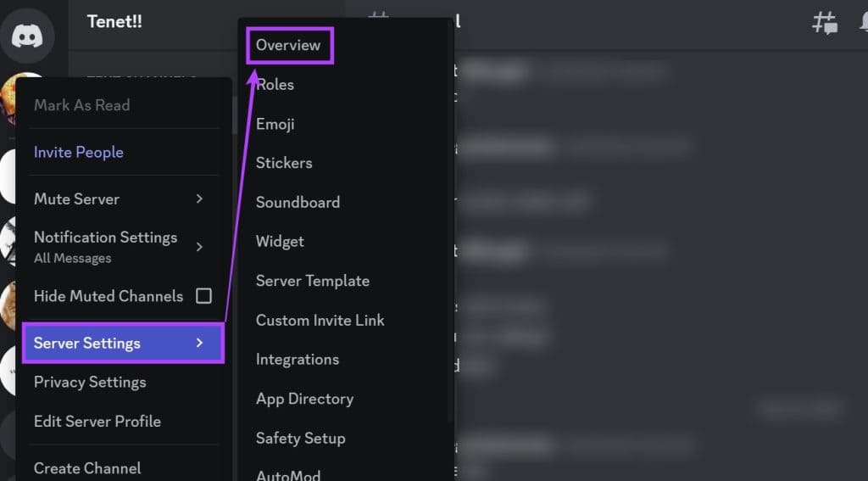The width and height of the screenshot is (868, 481).
Task: Open the App Directory item
Action: point(304,399)
